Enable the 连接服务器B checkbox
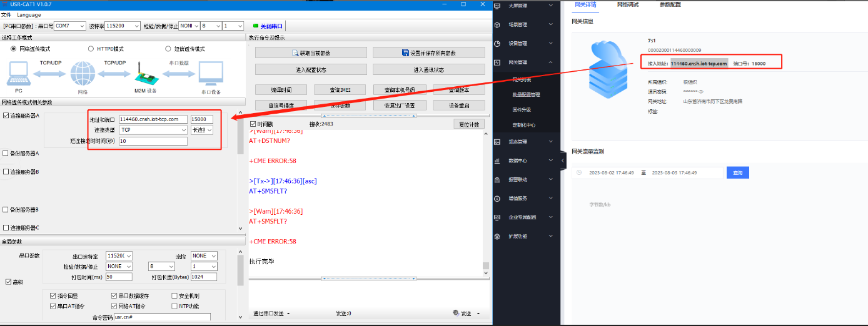The image size is (868, 326). click(6, 172)
